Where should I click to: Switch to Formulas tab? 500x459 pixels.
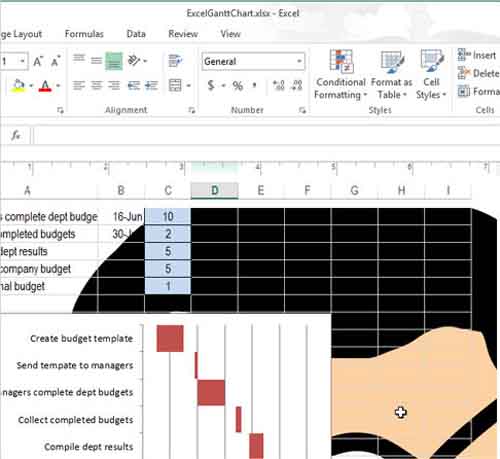pos(84,34)
